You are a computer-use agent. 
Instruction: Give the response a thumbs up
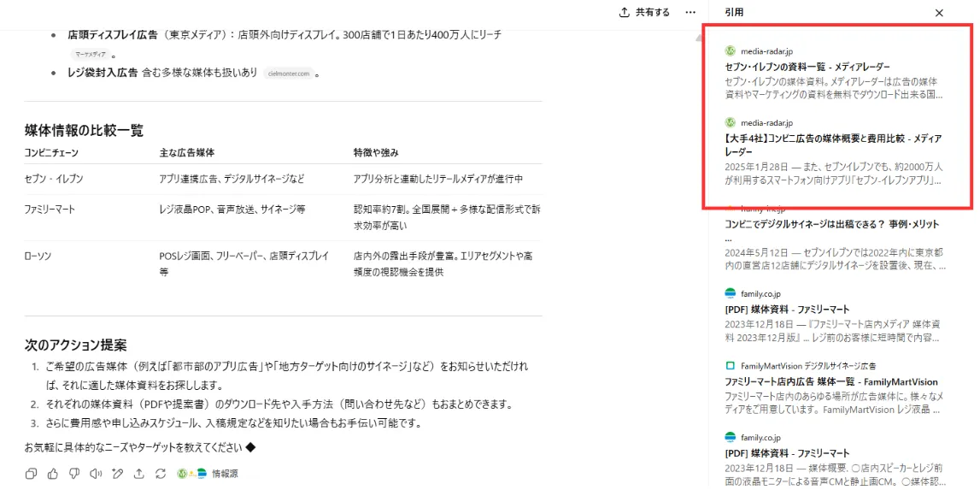[x=52, y=473]
